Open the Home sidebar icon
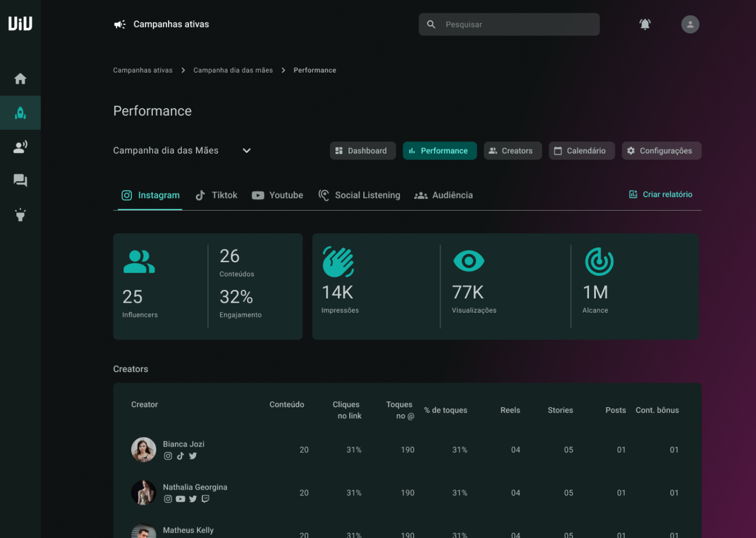This screenshot has height=538, width=756. 20,79
